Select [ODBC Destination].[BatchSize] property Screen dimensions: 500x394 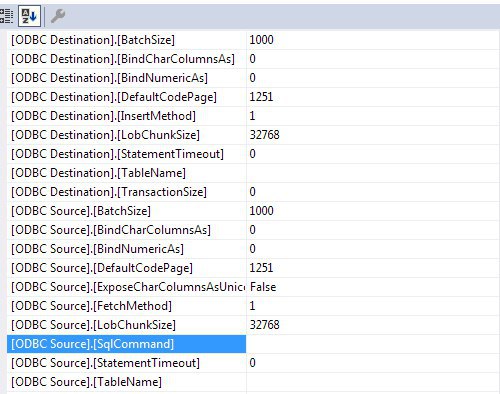[127, 40]
